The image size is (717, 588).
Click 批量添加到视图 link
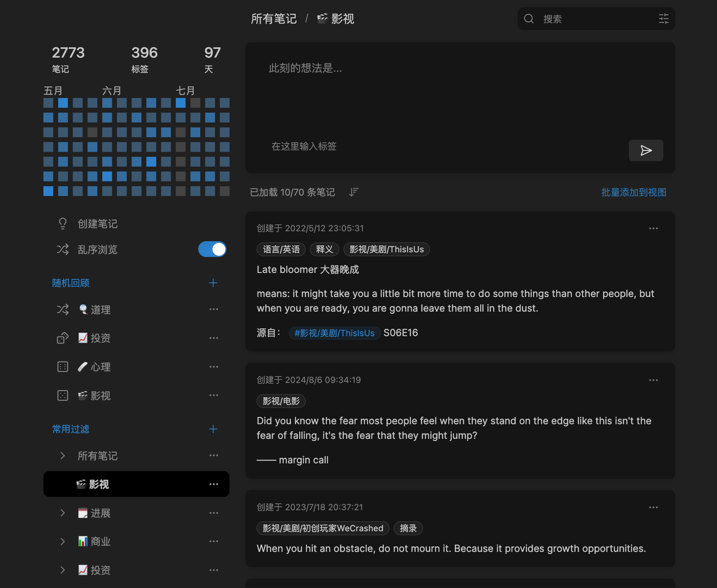pyautogui.click(x=634, y=192)
